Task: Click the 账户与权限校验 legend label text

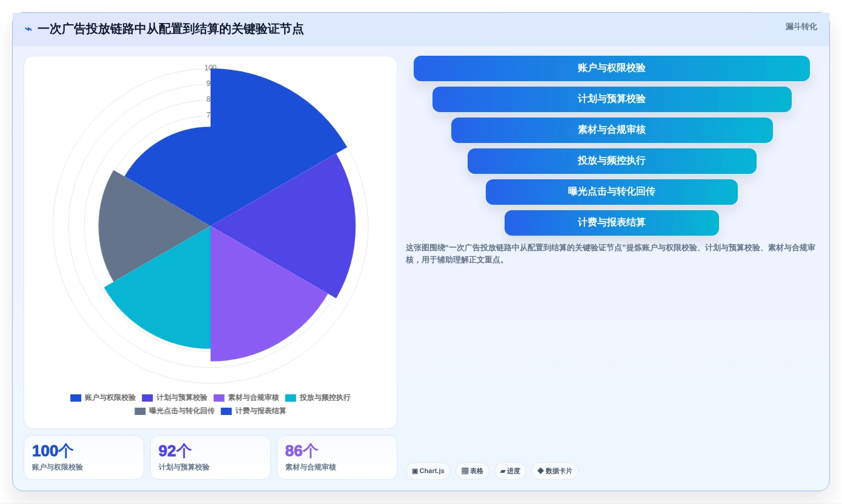Action: click(x=110, y=398)
